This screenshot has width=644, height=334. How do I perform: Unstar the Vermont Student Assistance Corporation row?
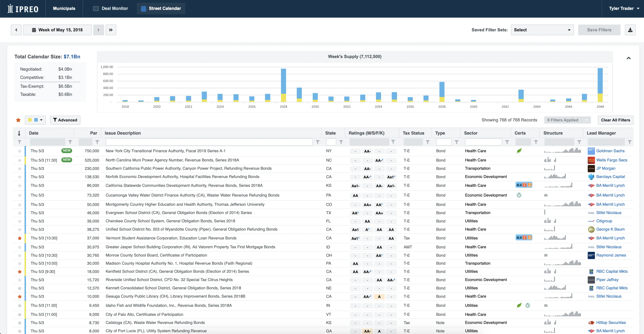[19, 238]
